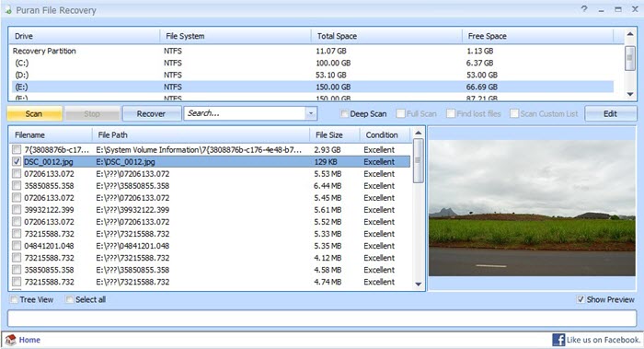
Task: Tick the checkbox for 04841201.048 file
Action: (x=17, y=246)
